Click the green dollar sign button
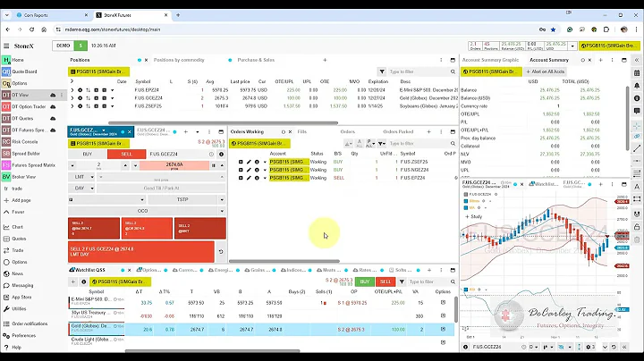Image resolution: width=644 pixels, height=361 pixels. [80, 46]
